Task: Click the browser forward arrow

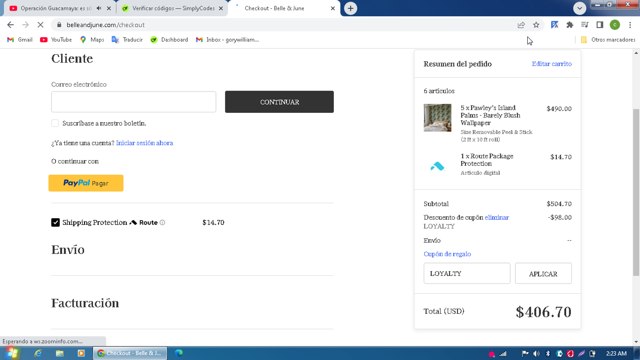Action: point(25,25)
